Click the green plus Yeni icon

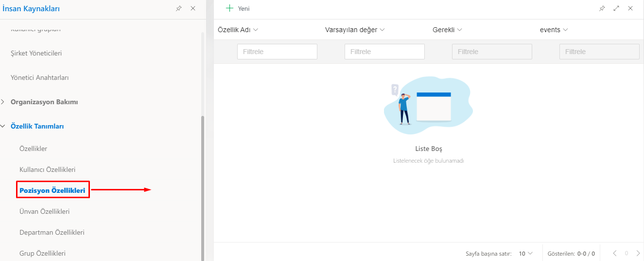click(x=230, y=8)
